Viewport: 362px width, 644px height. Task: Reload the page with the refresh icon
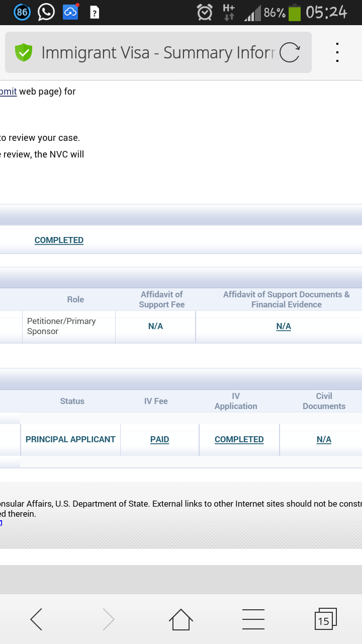pos(290,52)
